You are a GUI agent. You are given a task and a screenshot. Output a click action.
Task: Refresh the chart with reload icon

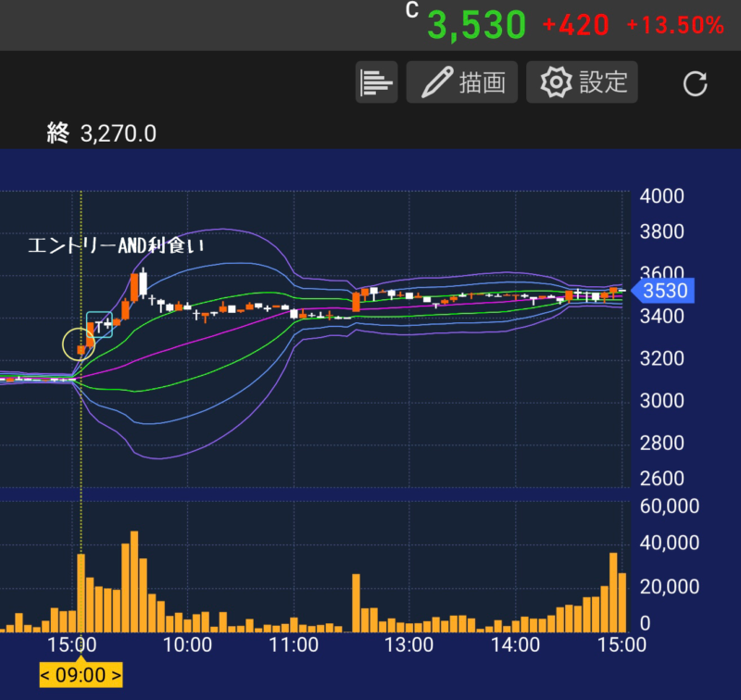point(695,83)
